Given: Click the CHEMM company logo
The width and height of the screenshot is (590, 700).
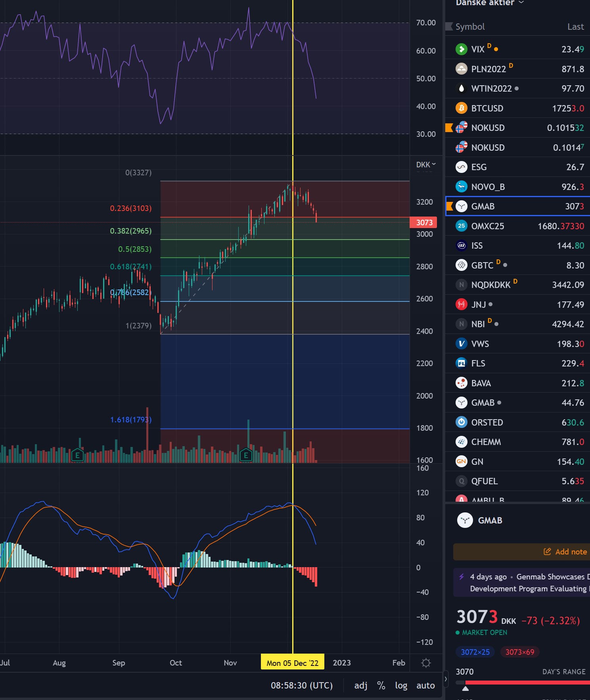Looking at the screenshot, I should pos(461,442).
